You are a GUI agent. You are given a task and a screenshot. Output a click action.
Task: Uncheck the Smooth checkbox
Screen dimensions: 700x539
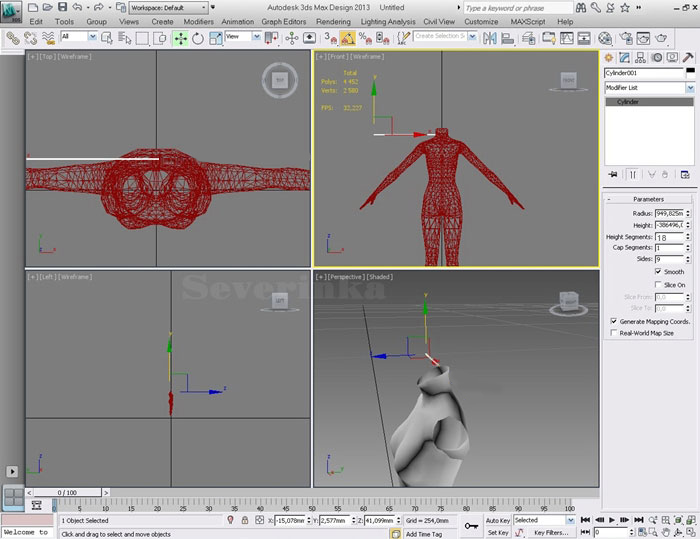click(659, 271)
